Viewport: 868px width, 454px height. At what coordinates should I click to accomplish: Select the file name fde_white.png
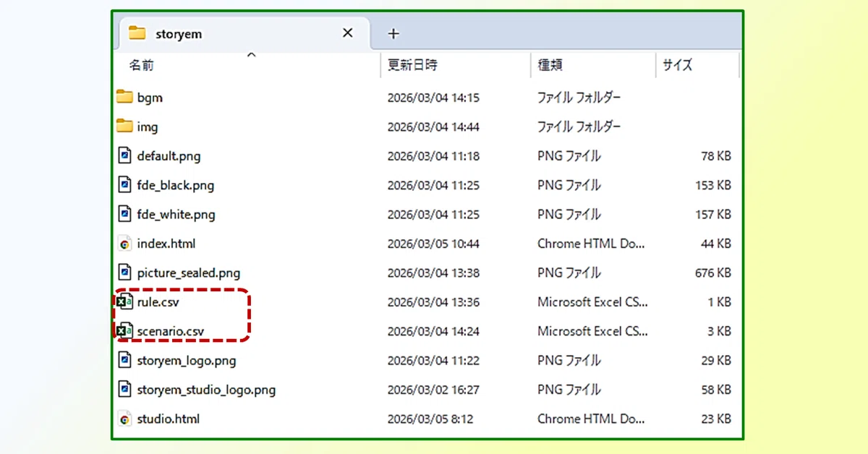[176, 215]
